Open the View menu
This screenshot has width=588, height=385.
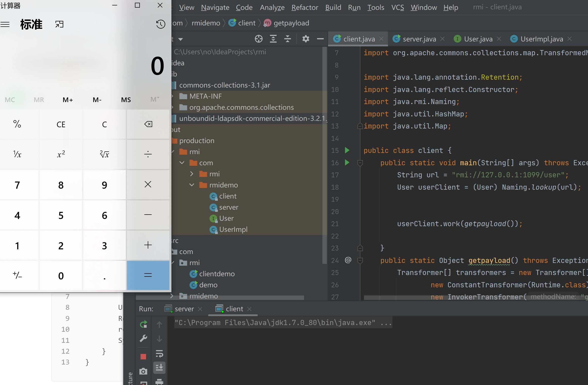(x=186, y=7)
